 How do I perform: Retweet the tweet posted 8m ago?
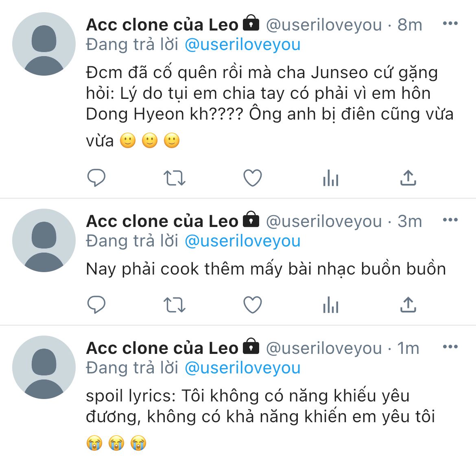pyautogui.click(x=174, y=178)
